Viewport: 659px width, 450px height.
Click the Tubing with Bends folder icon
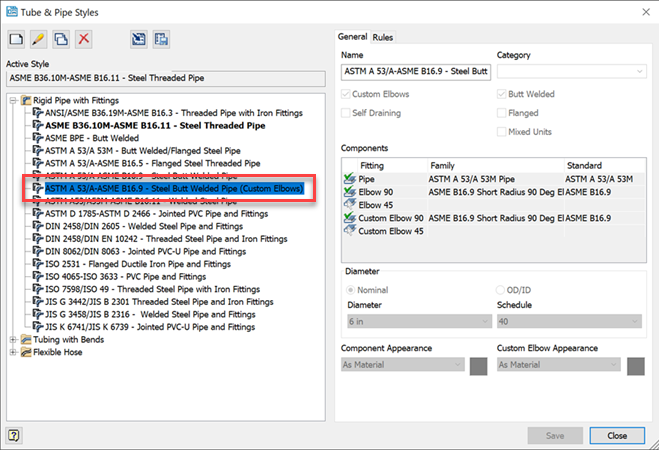pyautogui.click(x=26, y=339)
